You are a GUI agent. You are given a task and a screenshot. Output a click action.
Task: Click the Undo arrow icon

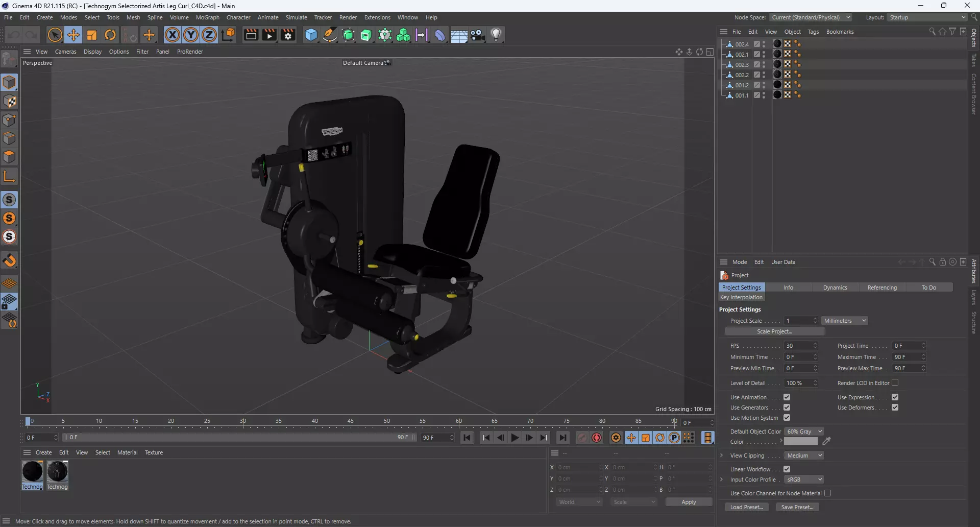pyautogui.click(x=14, y=35)
